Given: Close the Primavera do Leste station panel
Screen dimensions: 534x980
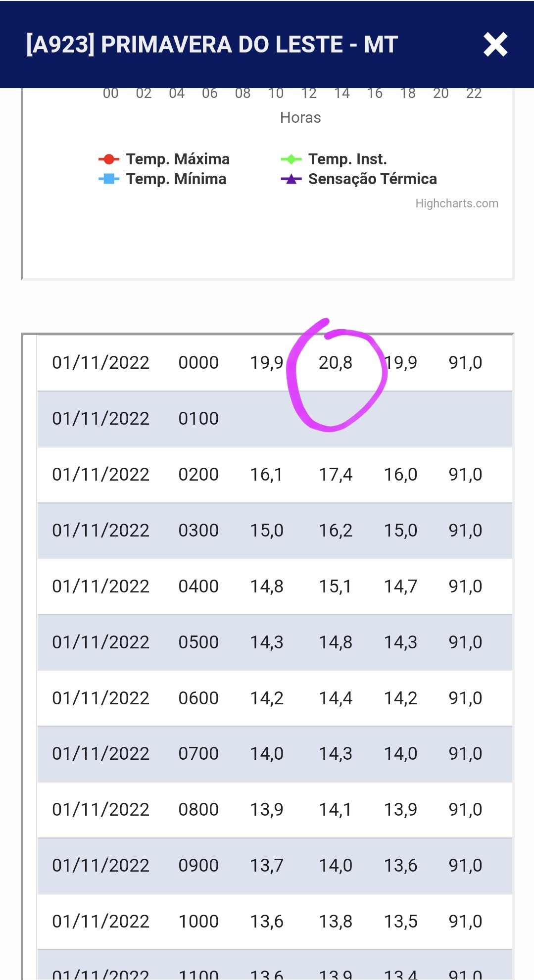Looking at the screenshot, I should click(x=495, y=45).
